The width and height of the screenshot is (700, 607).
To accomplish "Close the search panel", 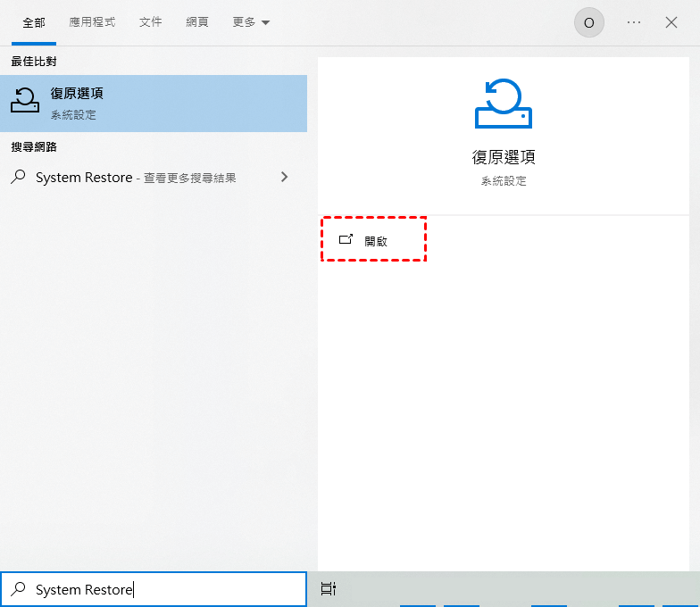I will click(671, 22).
